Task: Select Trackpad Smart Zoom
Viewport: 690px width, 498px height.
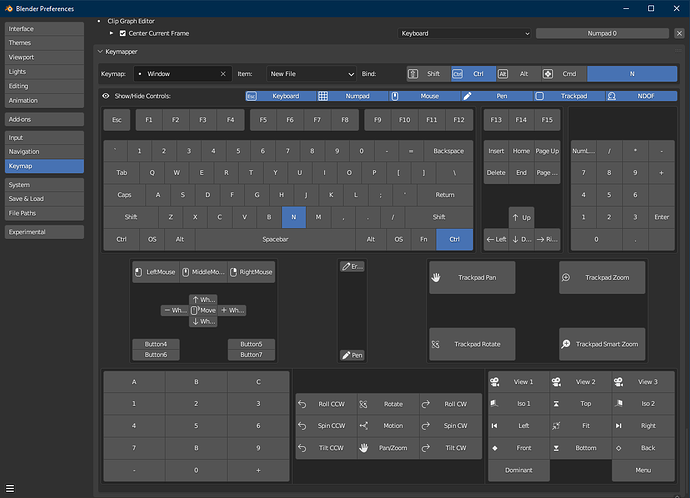Action: tap(602, 344)
